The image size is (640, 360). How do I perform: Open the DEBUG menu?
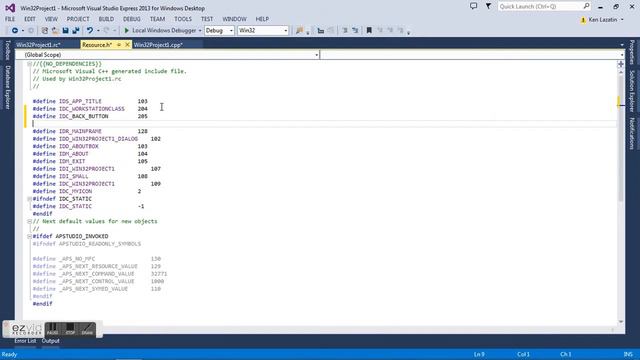click(x=131, y=19)
